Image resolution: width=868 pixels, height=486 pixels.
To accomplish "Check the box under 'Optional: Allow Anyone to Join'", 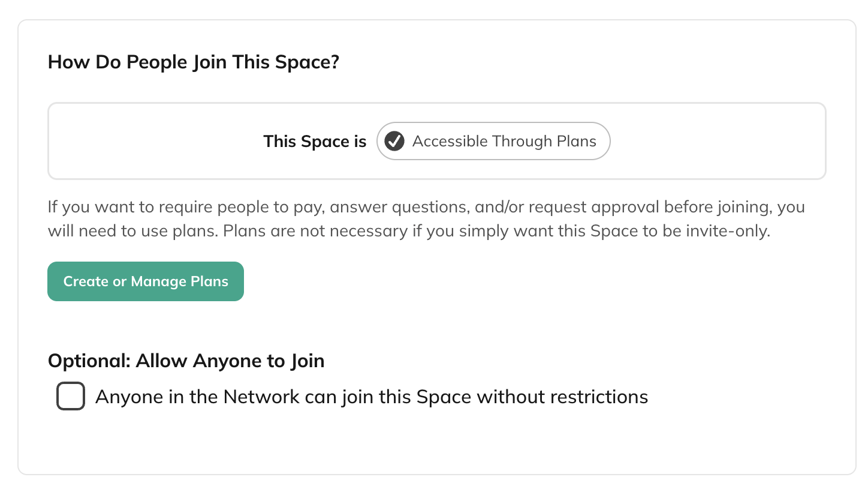I will point(70,396).
